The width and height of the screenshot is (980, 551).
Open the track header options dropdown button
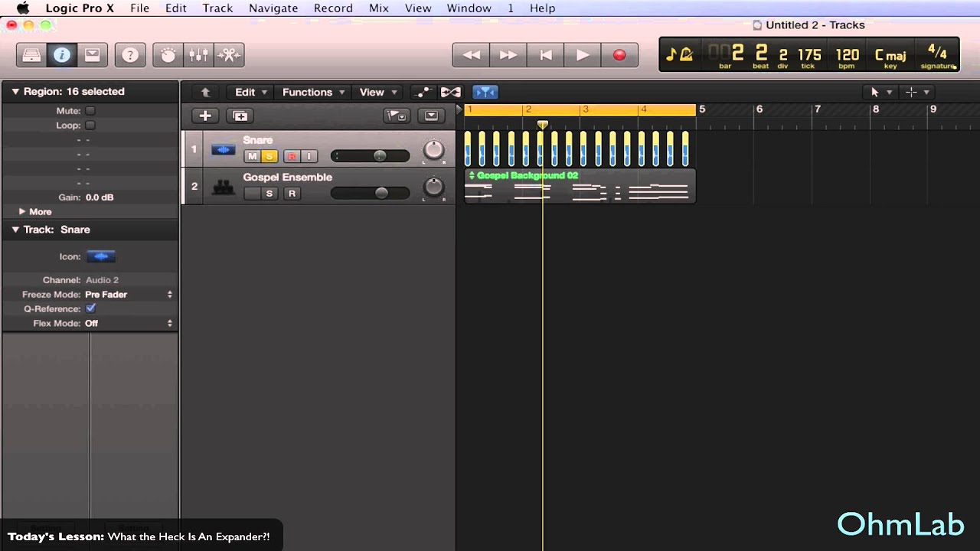pos(431,116)
